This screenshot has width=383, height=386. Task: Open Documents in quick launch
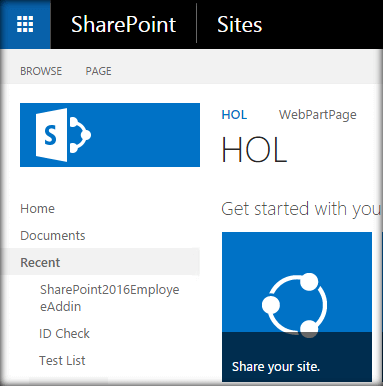coord(53,236)
